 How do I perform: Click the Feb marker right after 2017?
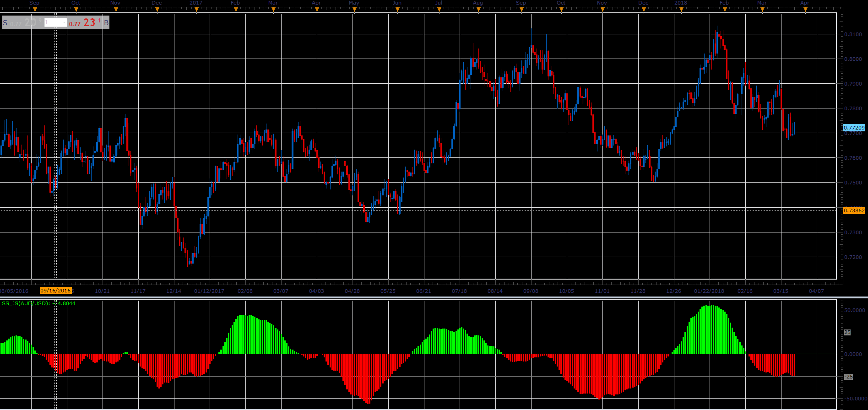pos(235,3)
